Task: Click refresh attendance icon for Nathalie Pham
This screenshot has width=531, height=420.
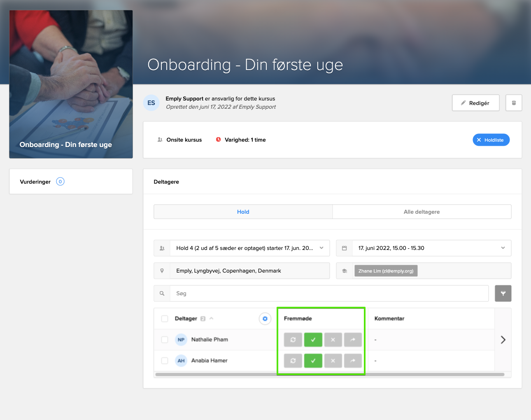Action: pos(293,340)
